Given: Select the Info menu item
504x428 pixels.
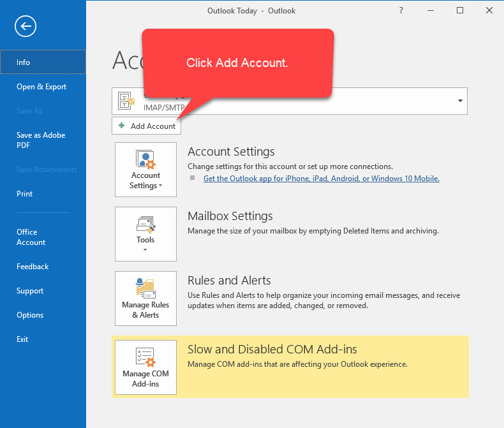Looking at the screenshot, I should point(43,62).
